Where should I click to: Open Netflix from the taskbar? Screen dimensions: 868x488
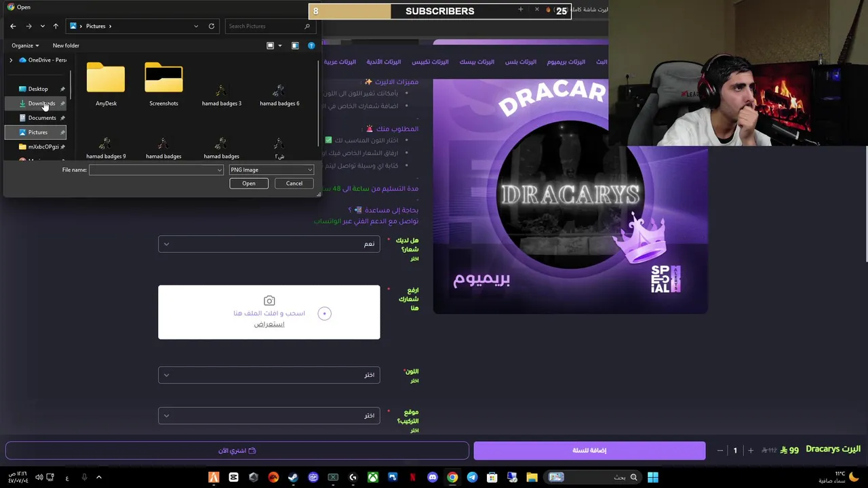pyautogui.click(x=412, y=477)
